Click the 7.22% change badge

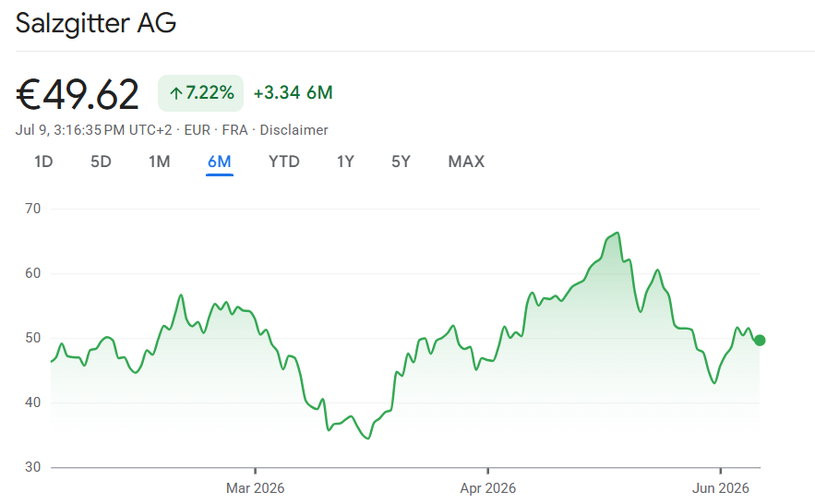pos(200,93)
